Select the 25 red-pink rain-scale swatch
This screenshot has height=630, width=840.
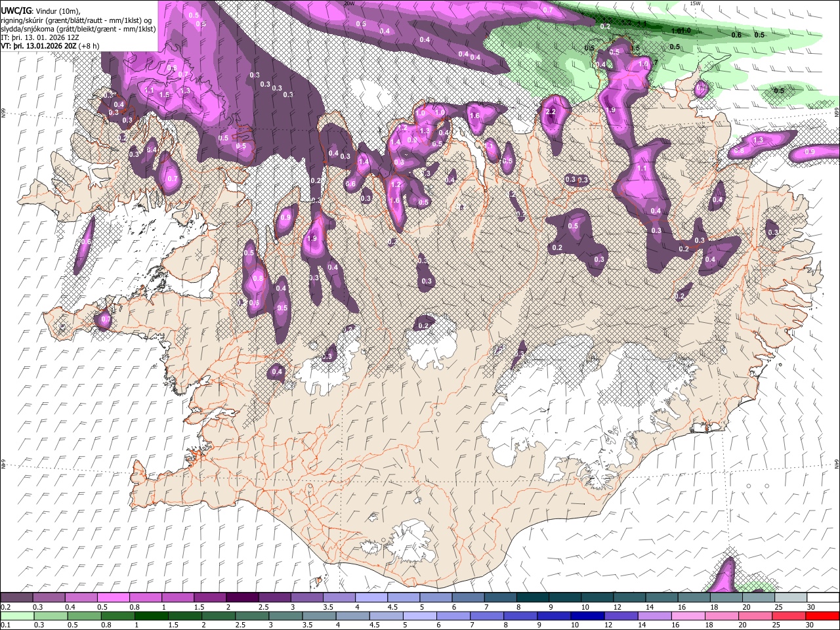coord(788,616)
